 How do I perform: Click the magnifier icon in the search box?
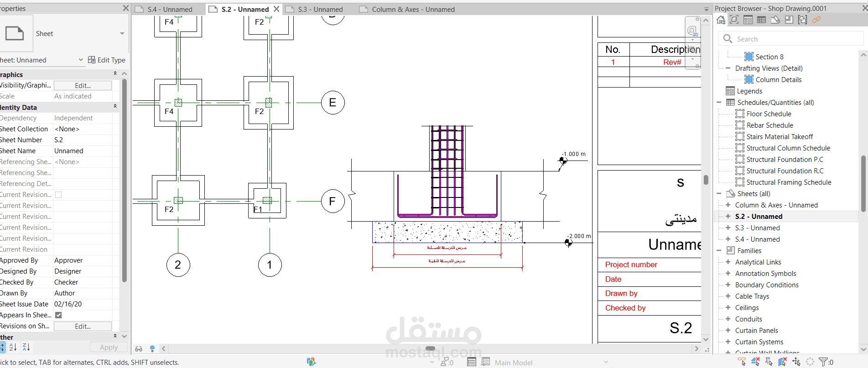pos(728,39)
